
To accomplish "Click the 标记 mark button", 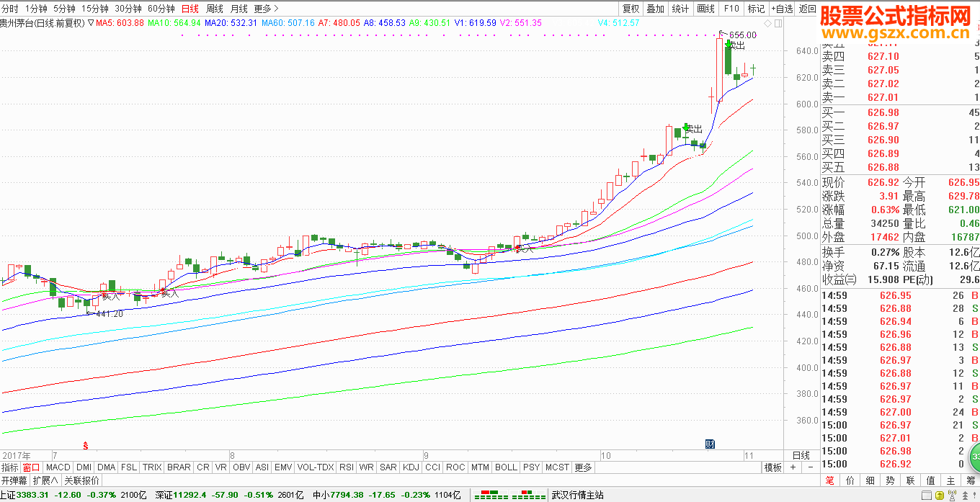I will click(756, 9).
